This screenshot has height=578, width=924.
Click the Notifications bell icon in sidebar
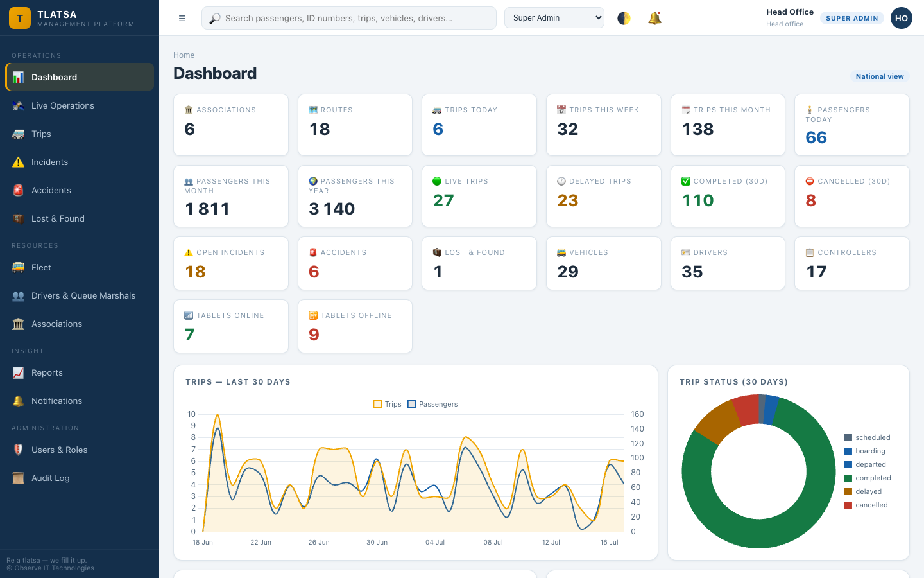click(x=19, y=401)
